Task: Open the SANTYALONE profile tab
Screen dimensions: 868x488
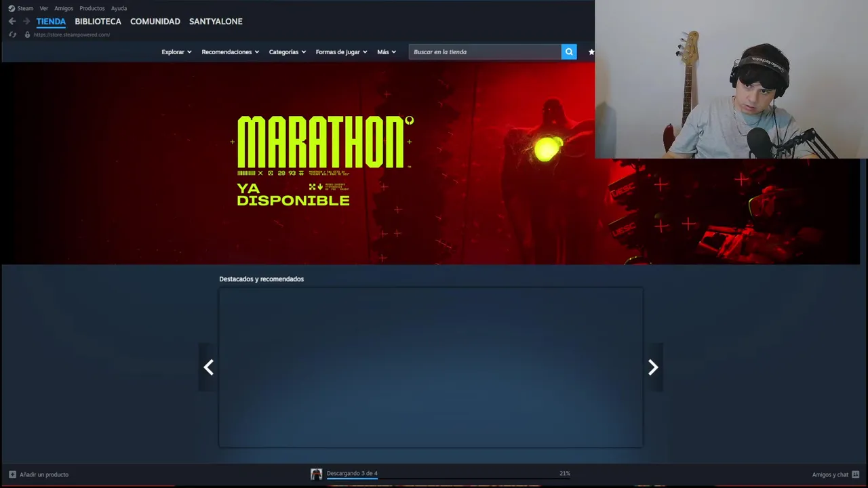Action: [x=216, y=22]
